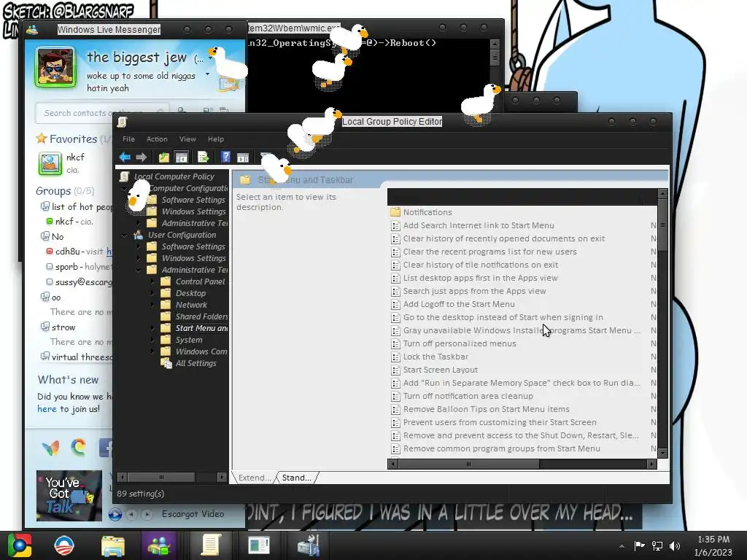This screenshot has width=747, height=560.
Task: Click the Export List toolbar icon
Action: point(203,157)
